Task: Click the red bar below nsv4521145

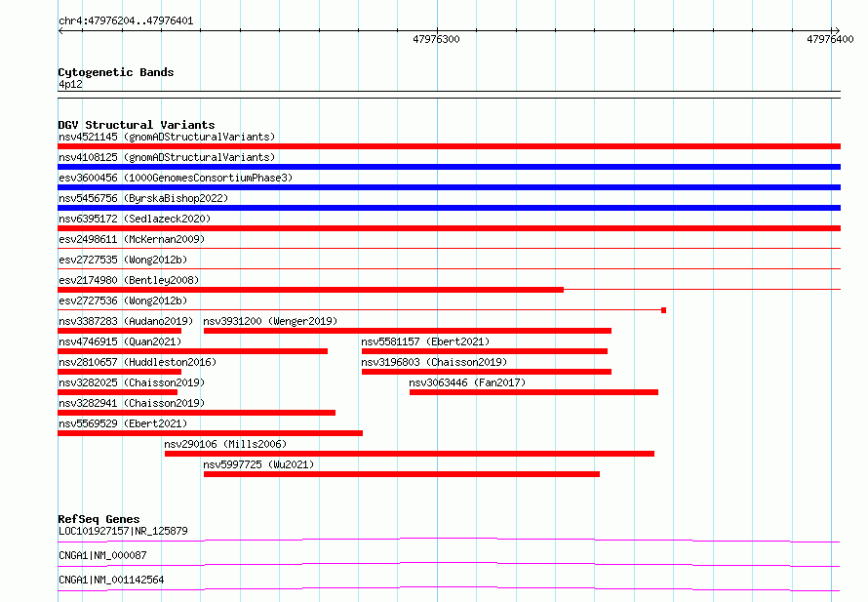Action: tap(449, 146)
